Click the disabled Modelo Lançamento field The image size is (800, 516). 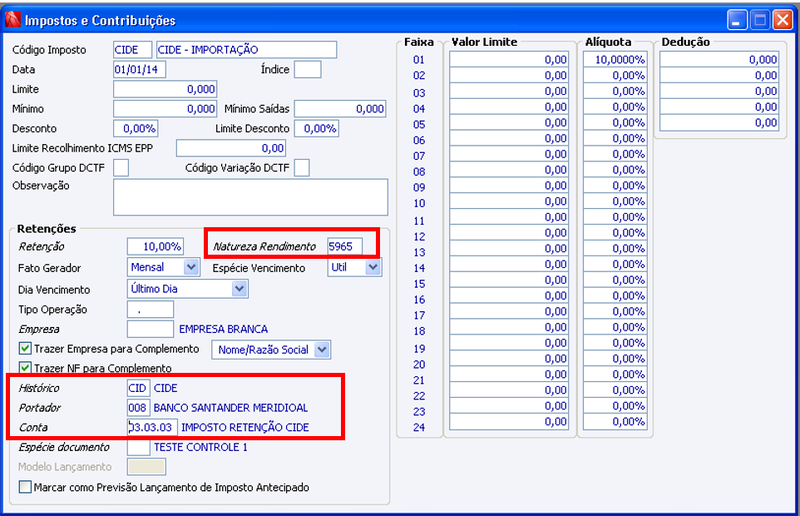point(146,466)
